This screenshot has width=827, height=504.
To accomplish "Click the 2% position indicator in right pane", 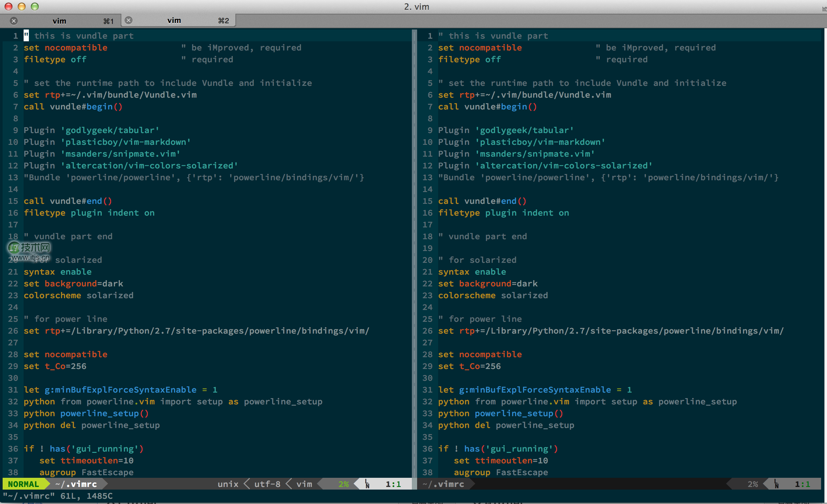I will coord(753,484).
